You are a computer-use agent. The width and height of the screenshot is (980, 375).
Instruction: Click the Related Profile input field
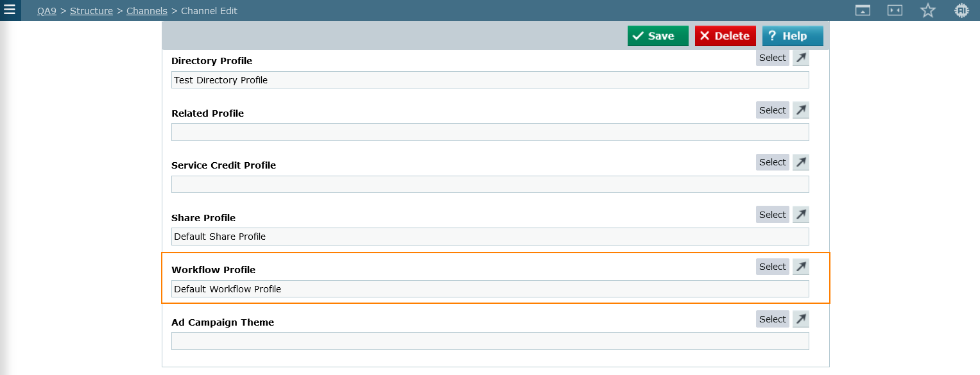490,132
